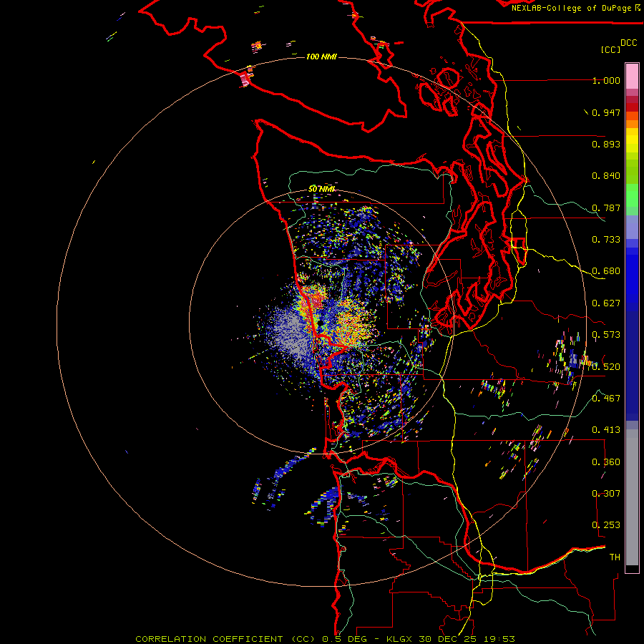Click the 19:53 timestamp
The image size is (644, 644).
(499, 639)
